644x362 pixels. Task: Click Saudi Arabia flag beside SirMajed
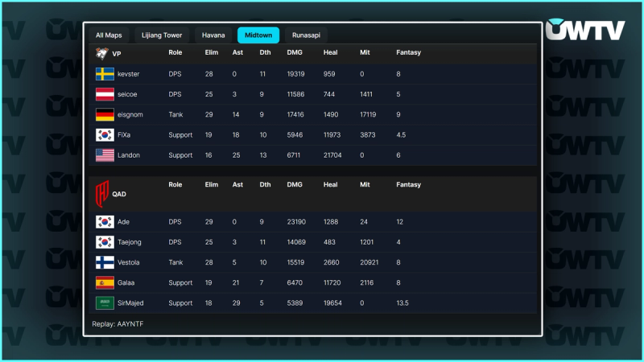(105, 303)
